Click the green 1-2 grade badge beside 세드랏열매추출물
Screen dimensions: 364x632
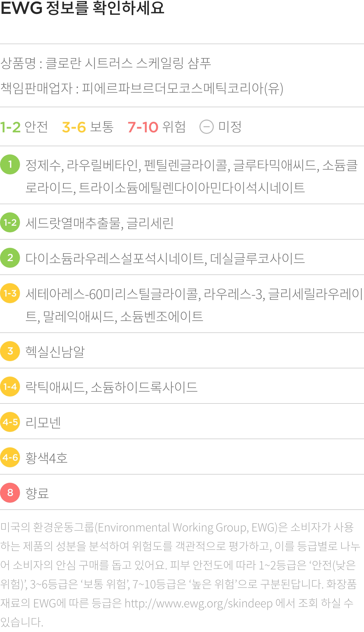[x=10, y=222]
